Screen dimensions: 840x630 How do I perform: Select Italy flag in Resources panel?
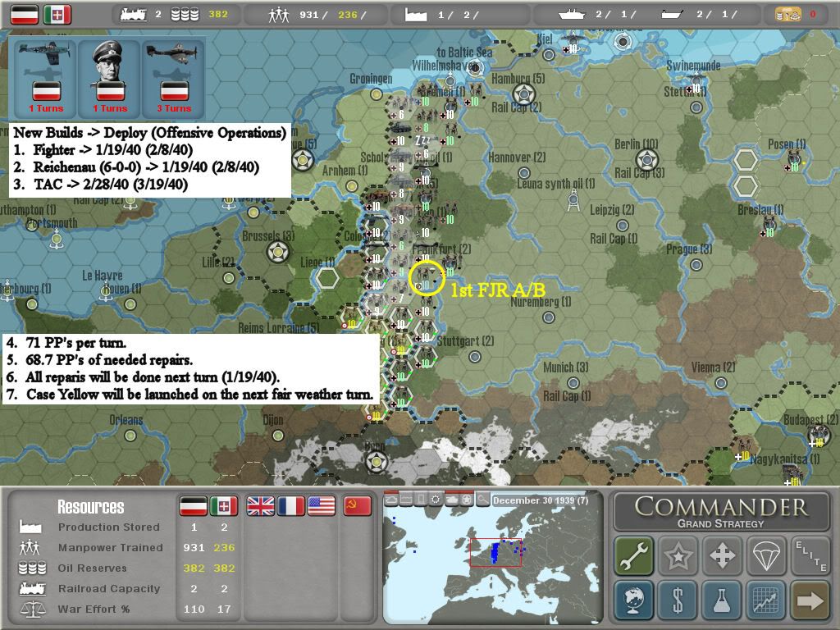(224, 505)
